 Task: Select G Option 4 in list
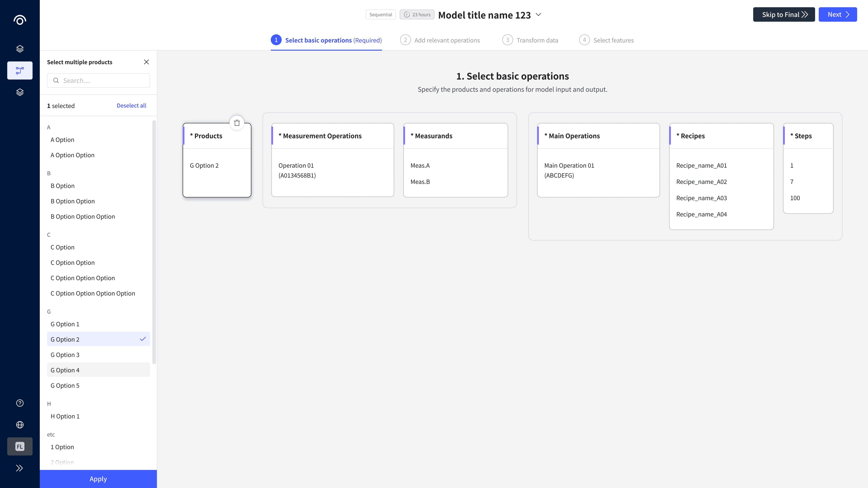pos(98,370)
